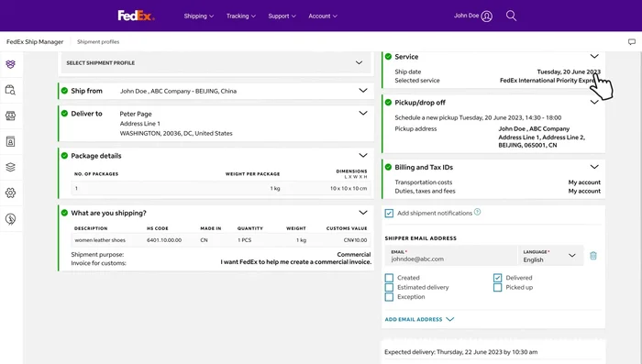Viewport: 642px width, 364px height.
Task: Open the Shipping menu
Action: tap(199, 16)
